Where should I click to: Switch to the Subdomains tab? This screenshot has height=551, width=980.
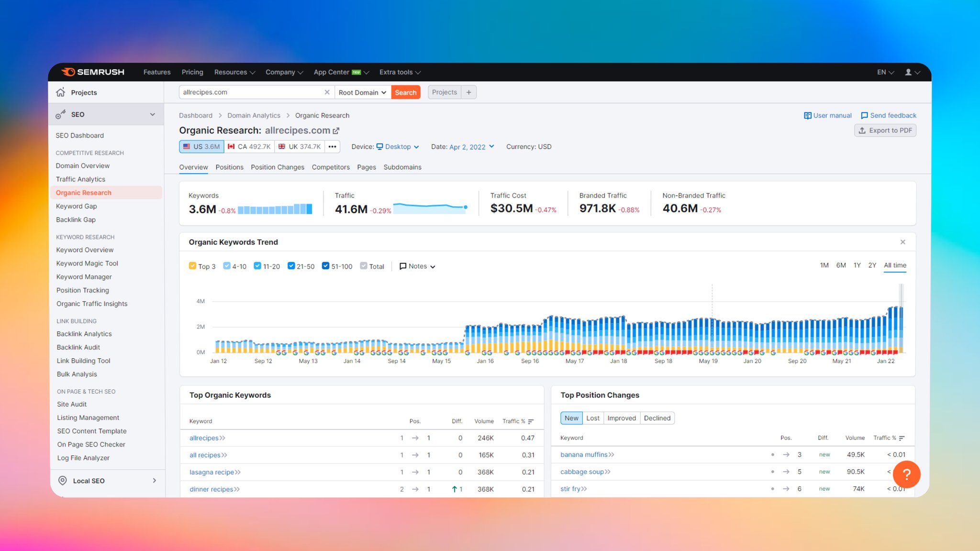402,167
